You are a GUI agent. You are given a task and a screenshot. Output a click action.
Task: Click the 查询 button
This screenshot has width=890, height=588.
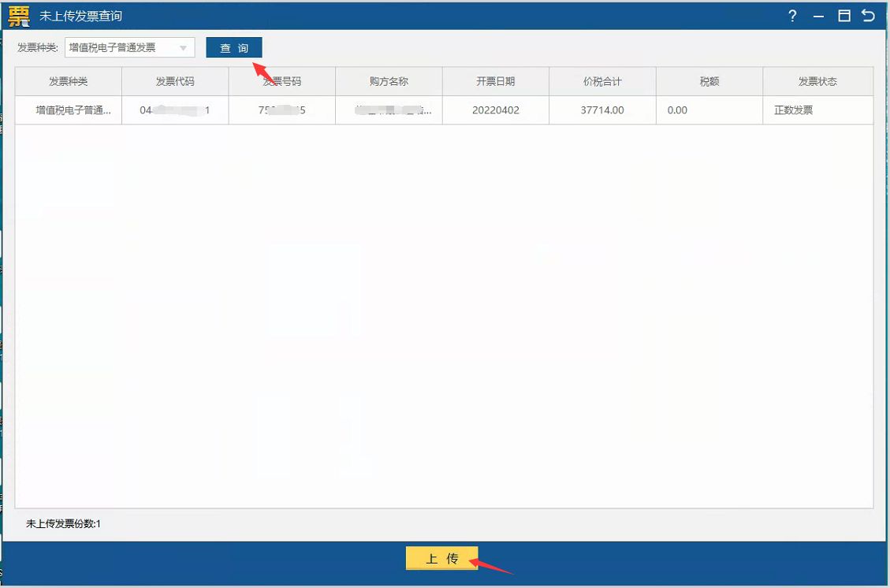point(234,48)
